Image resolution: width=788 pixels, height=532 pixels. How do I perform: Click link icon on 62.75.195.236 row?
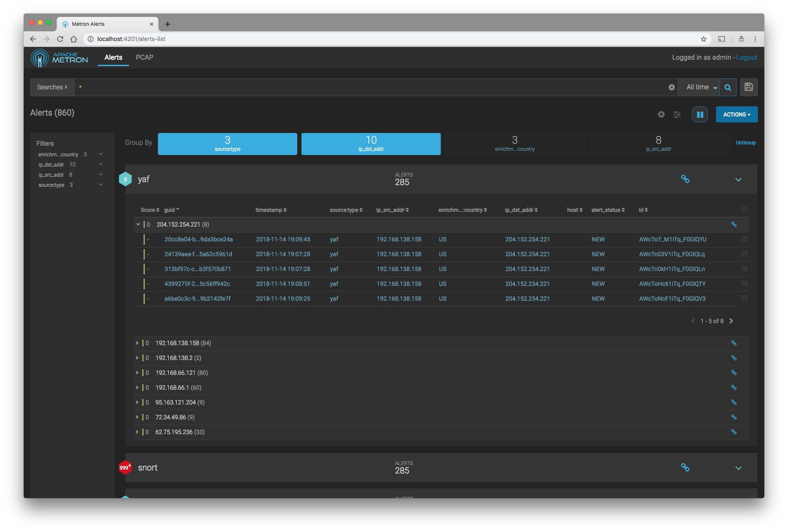pyautogui.click(x=734, y=432)
